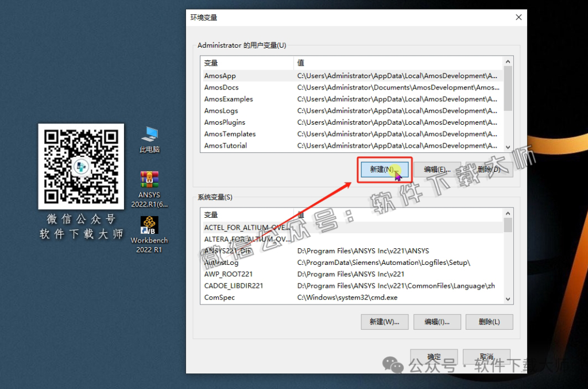
Task: Select the AmosApp user variable row
Action: 220,76
